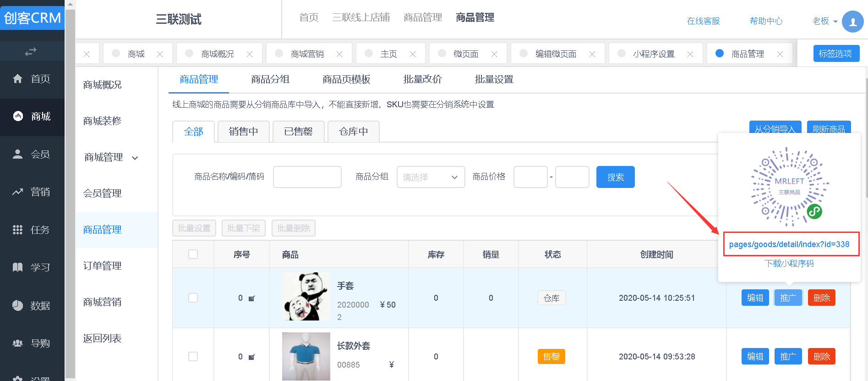Edit sort number icon for 手套 row
868x381 pixels.
coord(251,298)
